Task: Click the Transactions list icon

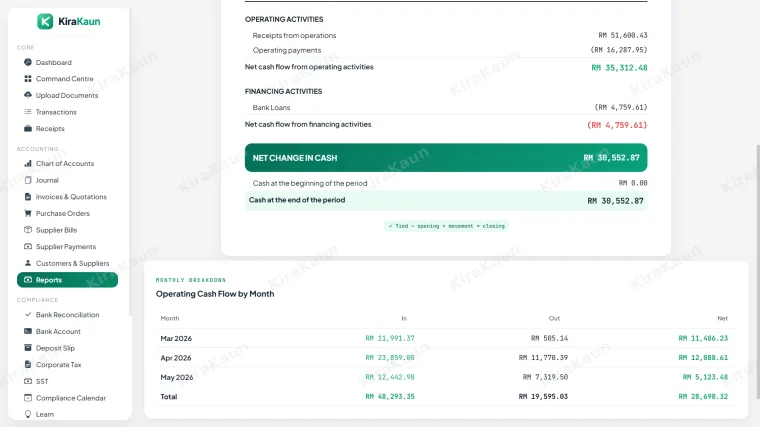Action: coord(28,111)
